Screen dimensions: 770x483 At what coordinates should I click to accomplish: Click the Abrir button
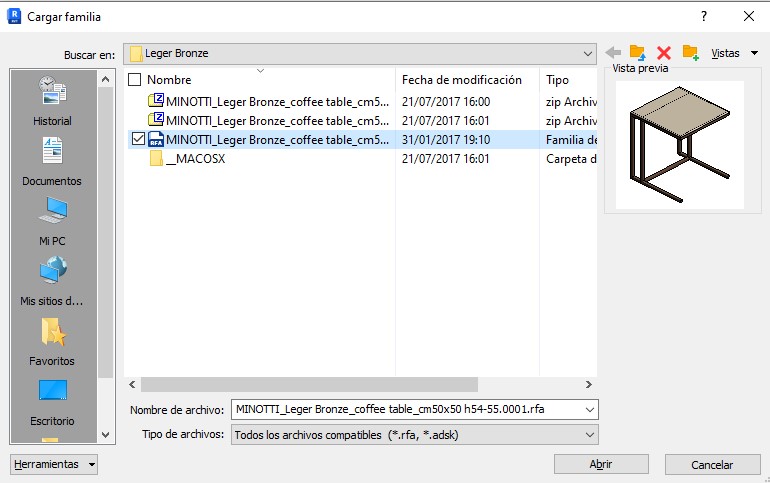point(601,465)
